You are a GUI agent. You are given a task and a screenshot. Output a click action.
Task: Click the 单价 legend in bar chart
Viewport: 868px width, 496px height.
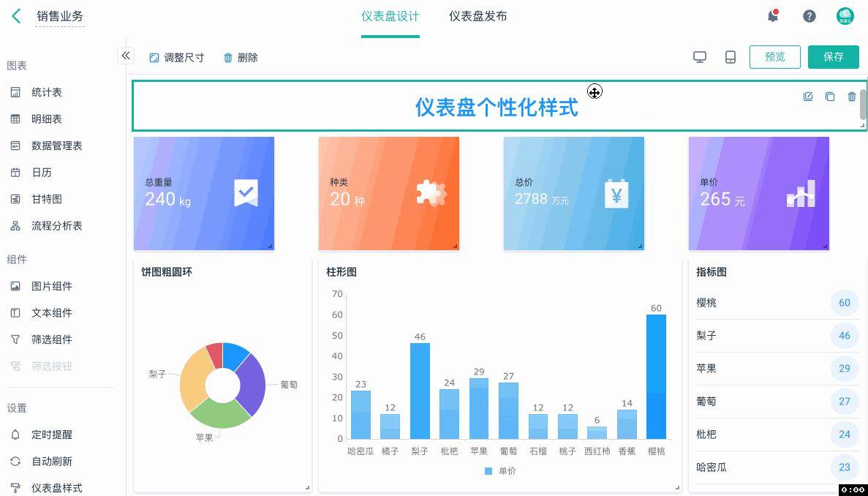coord(500,471)
